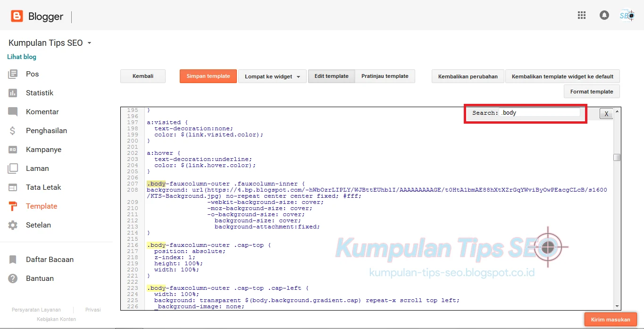The width and height of the screenshot is (644, 329).
Task: Open the Penghasilan dollar icon
Action: click(x=17, y=130)
